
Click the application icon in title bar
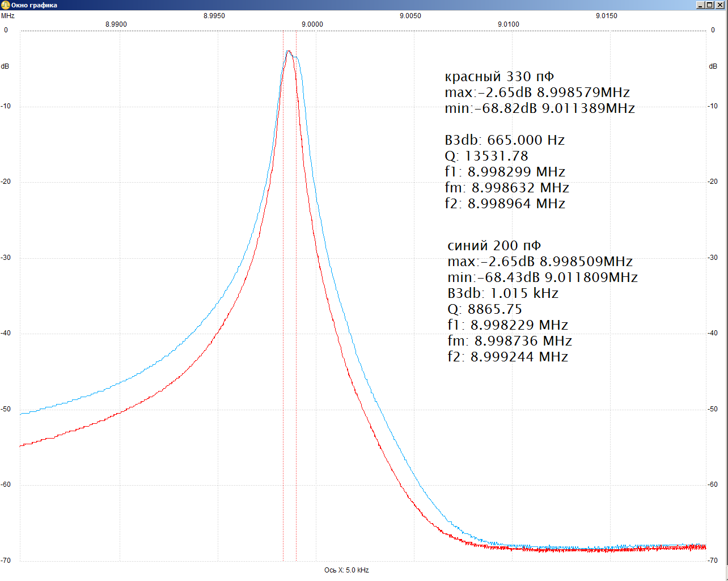tap(5, 5)
